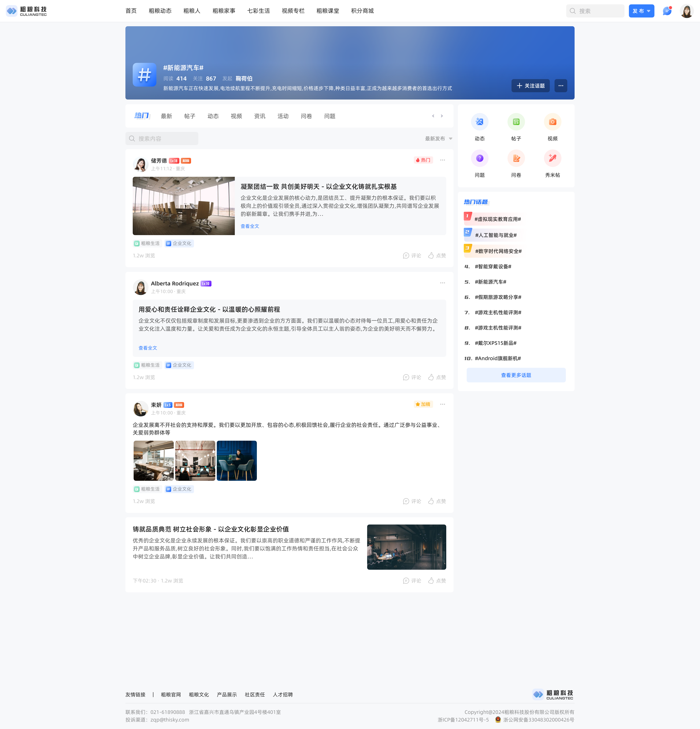Toggle 关注话题 follow button
This screenshot has height=729, width=700.
coord(530,85)
